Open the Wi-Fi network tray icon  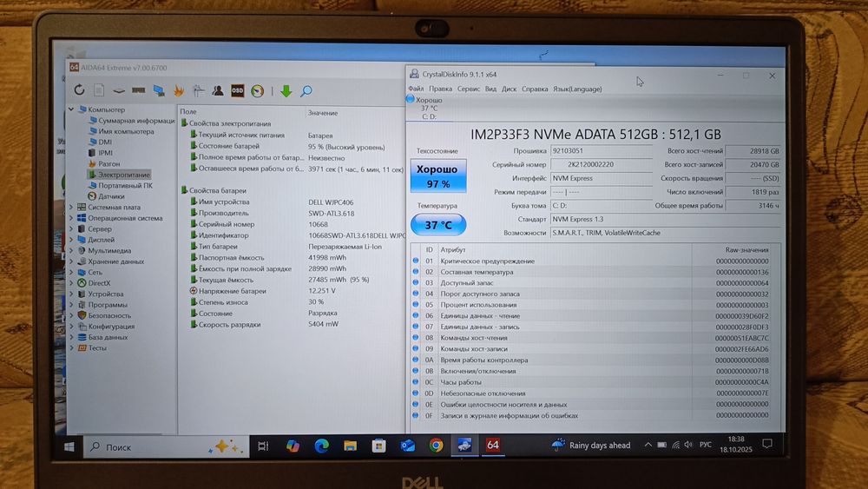675,444
